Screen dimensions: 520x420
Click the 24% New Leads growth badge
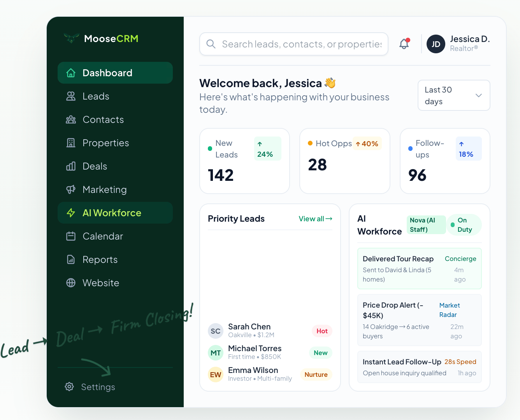click(x=268, y=149)
